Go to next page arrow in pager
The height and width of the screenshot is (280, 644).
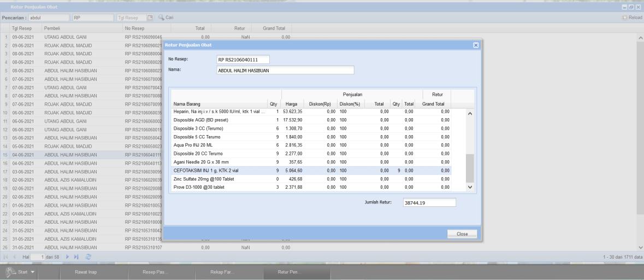click(x=67, y=256)
